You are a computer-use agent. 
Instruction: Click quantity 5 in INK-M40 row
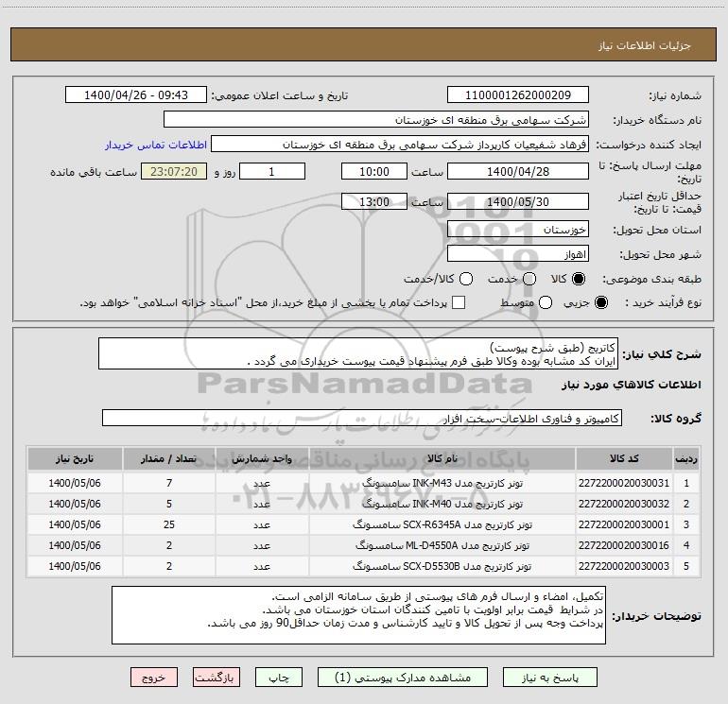point(169,504)
